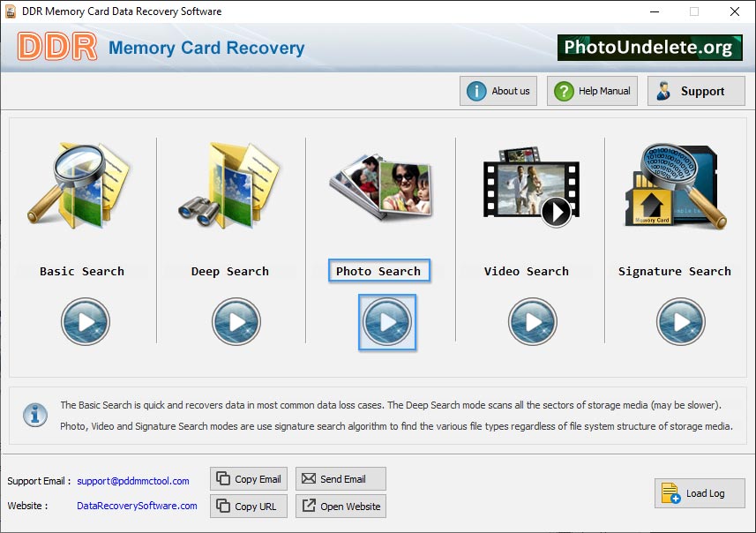Load a saved log file
The image size is (756, 533).
[x=700, y=493]
